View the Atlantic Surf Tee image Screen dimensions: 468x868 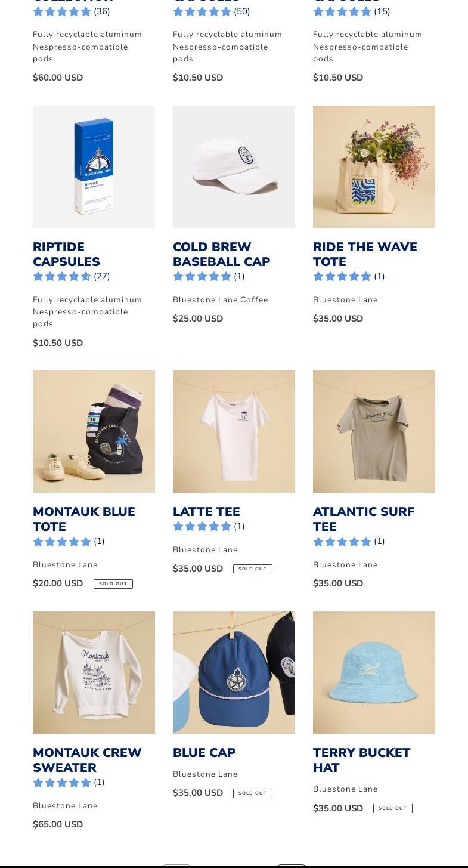374,431
